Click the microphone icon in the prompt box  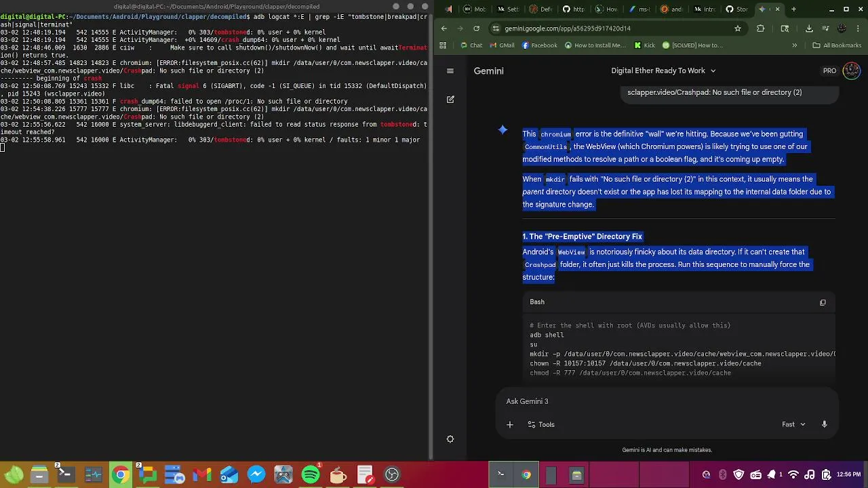click(825, 424)
